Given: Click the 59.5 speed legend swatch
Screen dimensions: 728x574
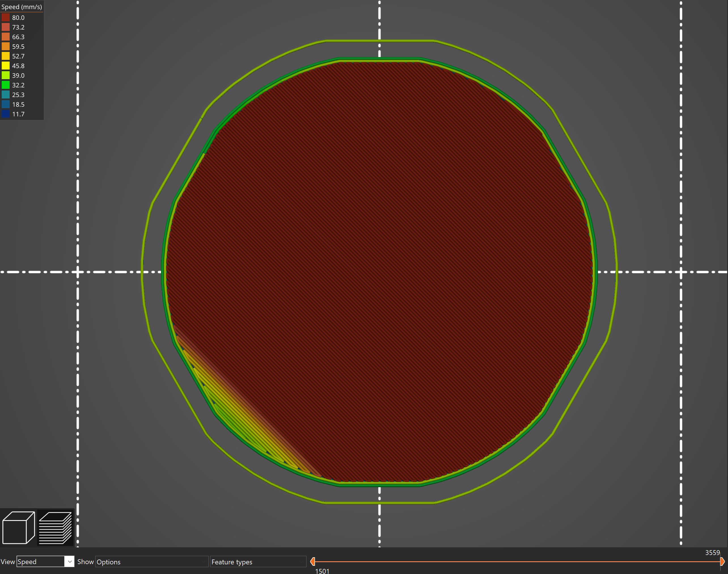Looking at the screenshot, I should (x=6, y=46).
